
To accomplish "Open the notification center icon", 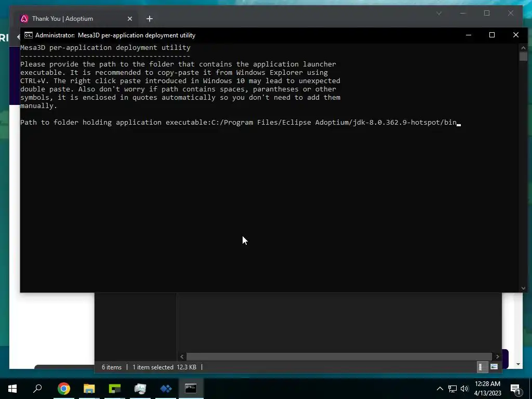I will coord(515,389).
